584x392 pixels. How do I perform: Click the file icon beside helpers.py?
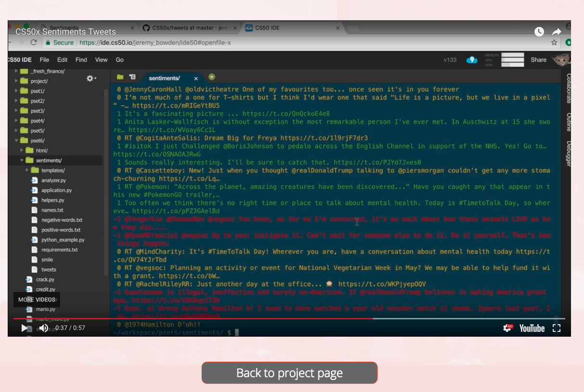[x=34, y=200]
